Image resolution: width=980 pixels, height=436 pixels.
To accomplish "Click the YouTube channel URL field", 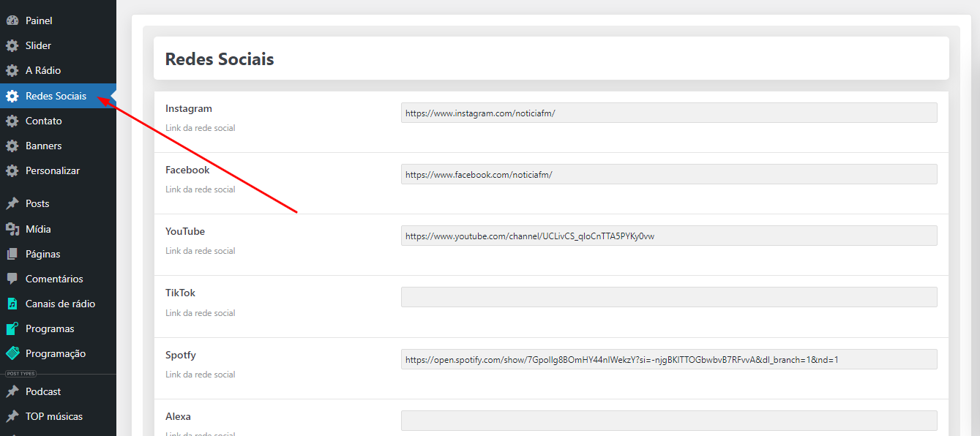I will pyautogui.click(x=668, y=236).
